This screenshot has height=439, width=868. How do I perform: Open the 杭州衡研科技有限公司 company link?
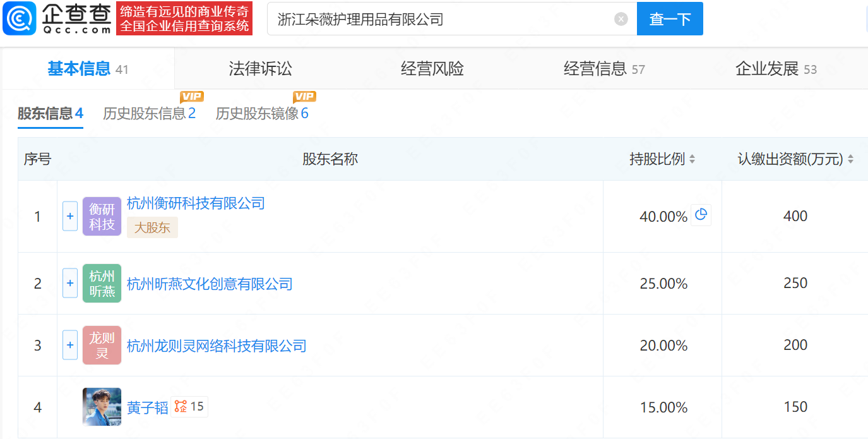(196, 203)
